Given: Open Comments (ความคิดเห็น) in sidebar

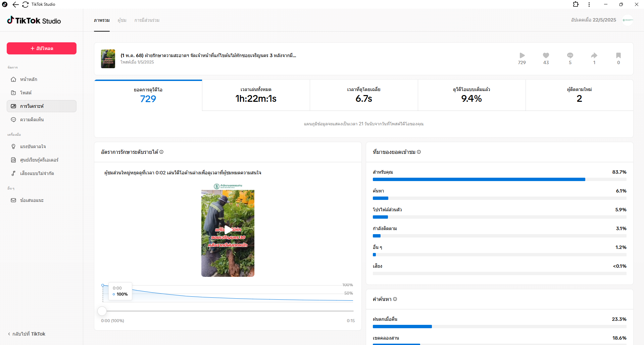Looking at the screenshot, I should click(42, 120).
